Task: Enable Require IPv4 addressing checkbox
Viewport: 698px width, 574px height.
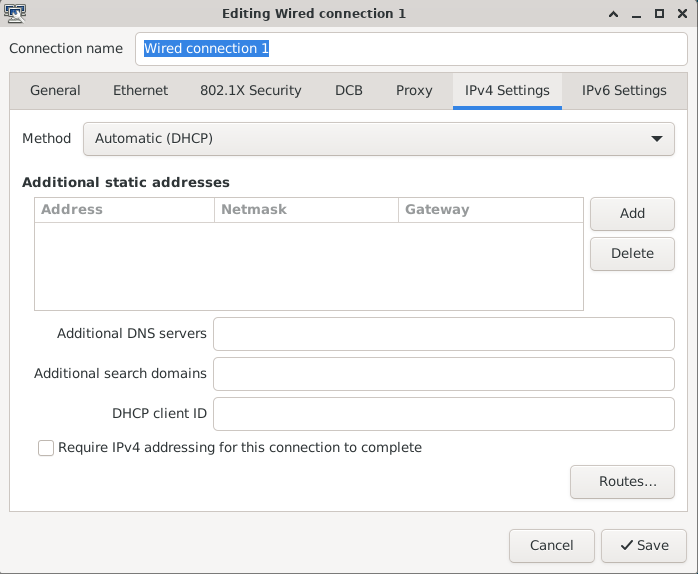Action: [x=46, y=448]
